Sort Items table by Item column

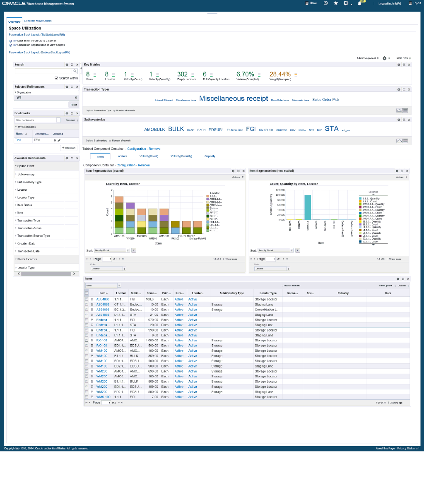pos(103,293)
